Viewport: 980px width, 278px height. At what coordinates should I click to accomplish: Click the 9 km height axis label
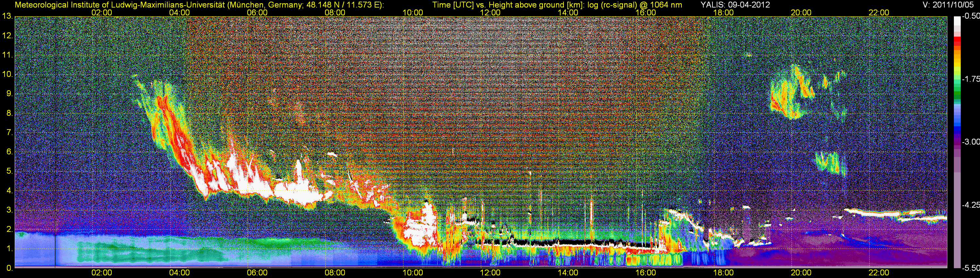pyautogui.click(x=9, y=94)
